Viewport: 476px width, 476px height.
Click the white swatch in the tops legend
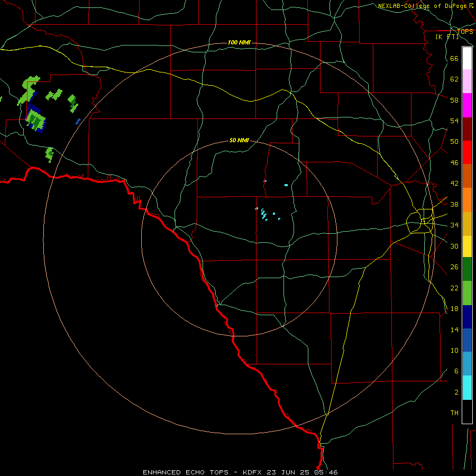point(467,58)
